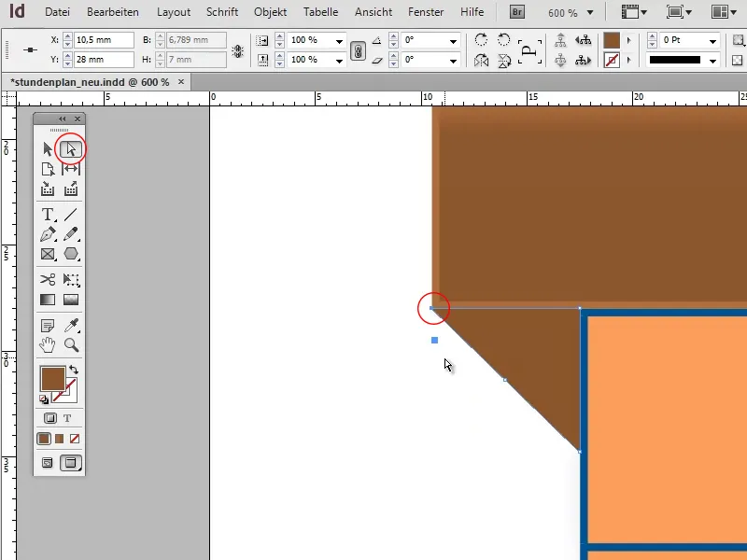
Task: Open stroke weight 0 Pt dropdown
Action: (x=712, y=41)
